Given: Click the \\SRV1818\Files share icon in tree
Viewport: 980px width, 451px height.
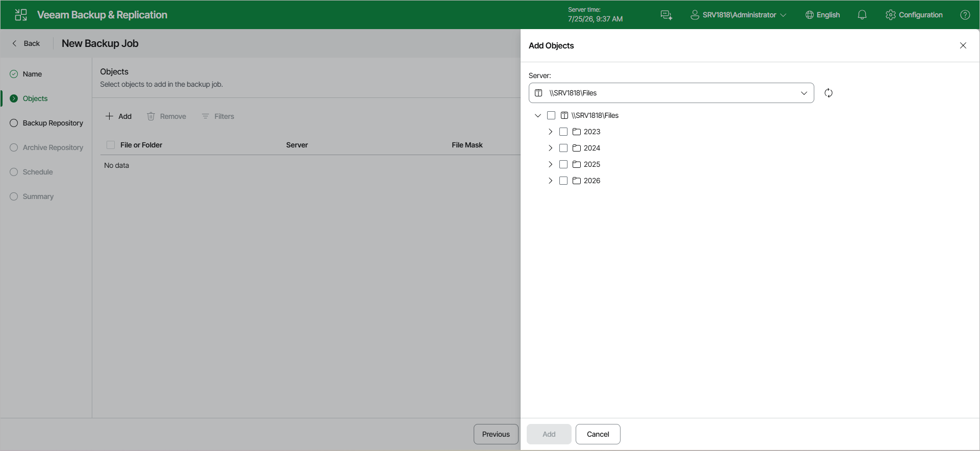Looking at the screenshot, I should (564, 115).
